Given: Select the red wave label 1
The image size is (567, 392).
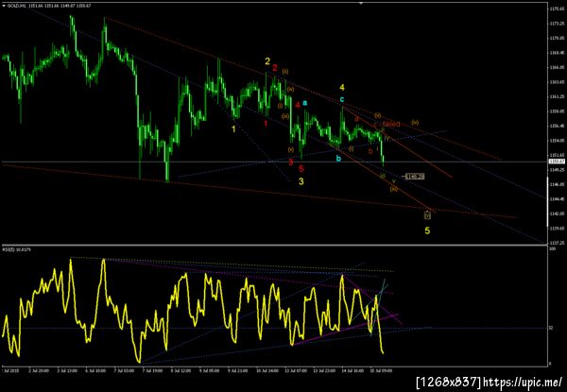Looking at the screenshot, I should (266, 124).
